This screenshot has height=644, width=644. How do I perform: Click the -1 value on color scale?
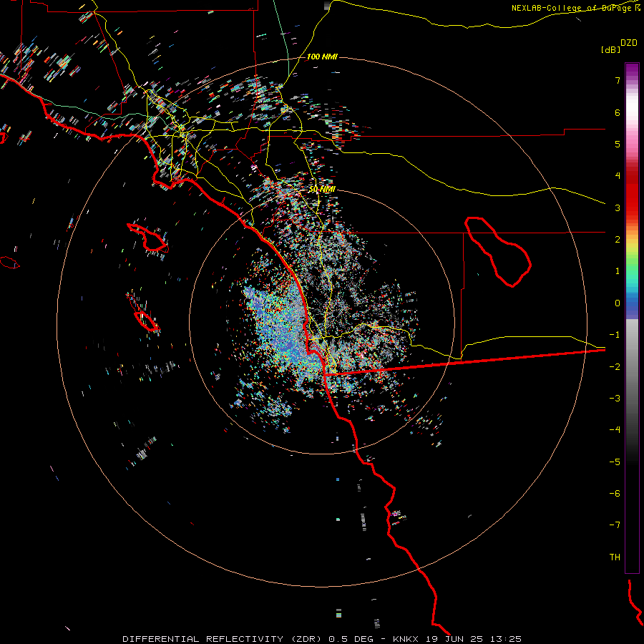tap(615, 335)
